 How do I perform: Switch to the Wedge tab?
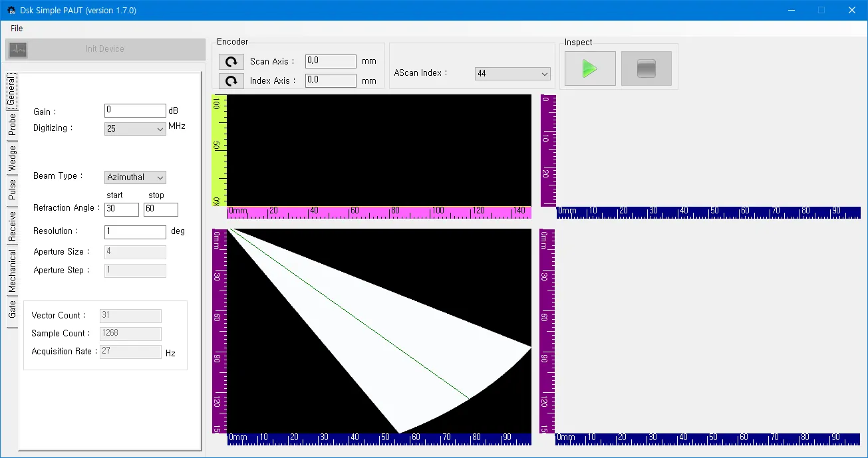[12, 158]
